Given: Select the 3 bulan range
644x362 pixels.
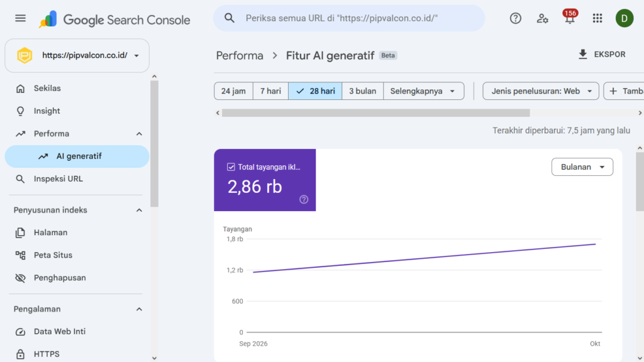Looking at the screenshot, I should coord(362,91).
